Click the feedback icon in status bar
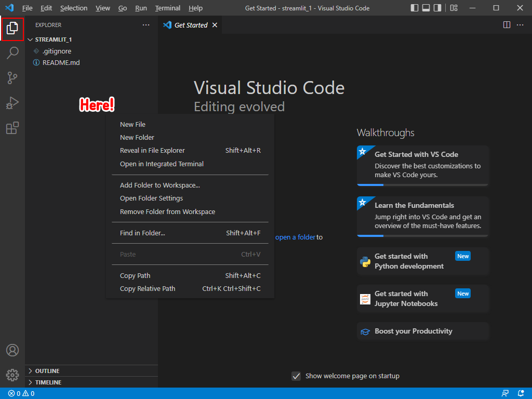The height and width of the screenshot is (399, 532). (x=505, y=394)
